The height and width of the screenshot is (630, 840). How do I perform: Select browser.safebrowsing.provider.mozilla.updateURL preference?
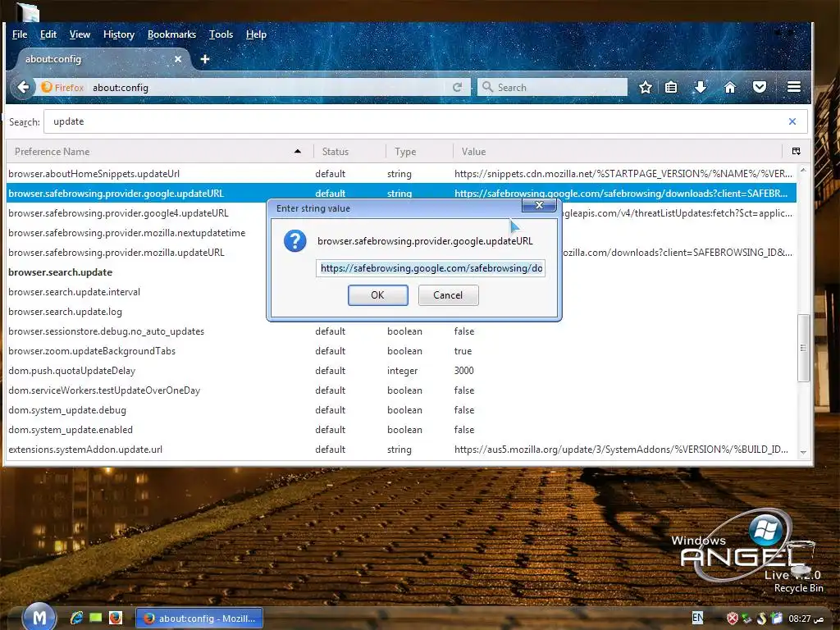tap(116, 253)
